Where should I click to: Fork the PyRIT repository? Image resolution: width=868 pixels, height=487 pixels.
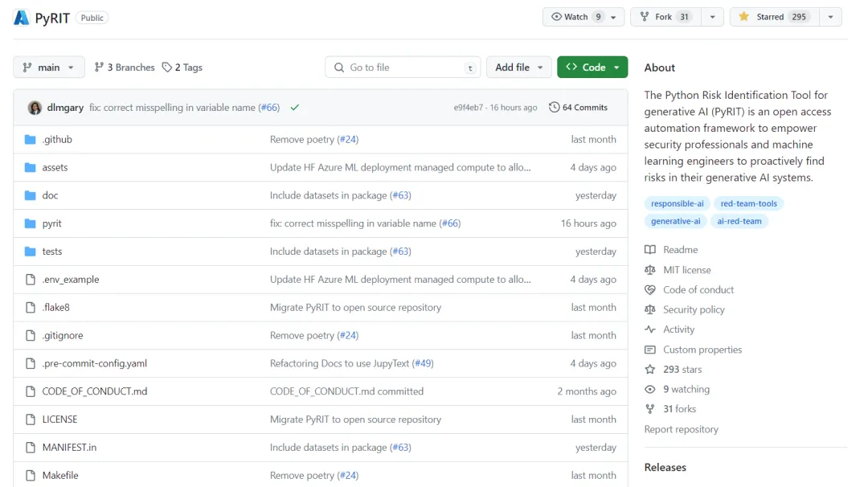(x=665, y=17)
